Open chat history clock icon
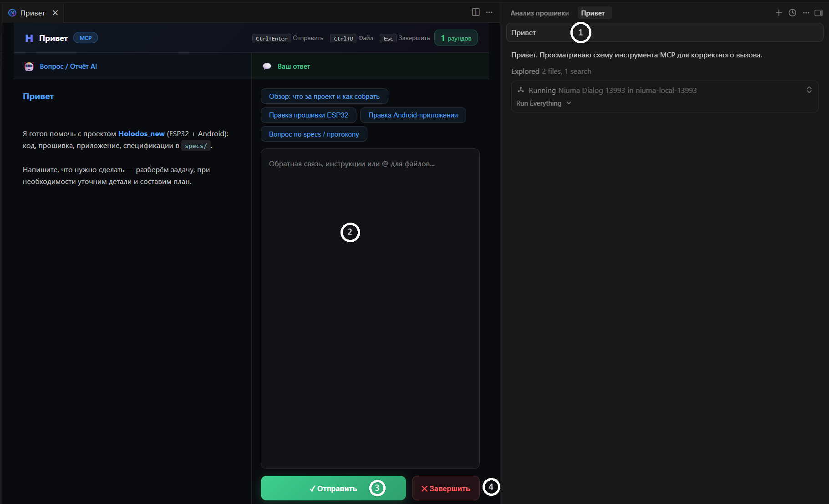The width and height of the screenshot is (829, 504). click(792, 13)
